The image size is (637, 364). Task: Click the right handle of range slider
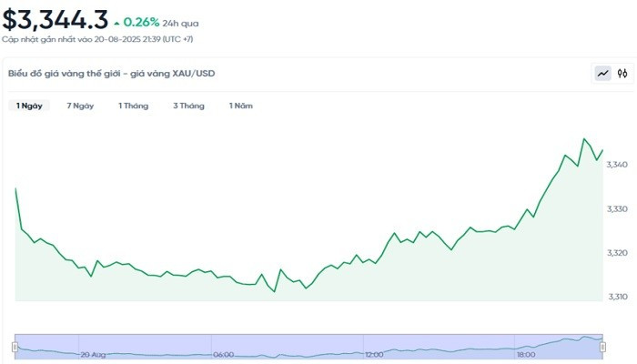(x=603, y=347)
